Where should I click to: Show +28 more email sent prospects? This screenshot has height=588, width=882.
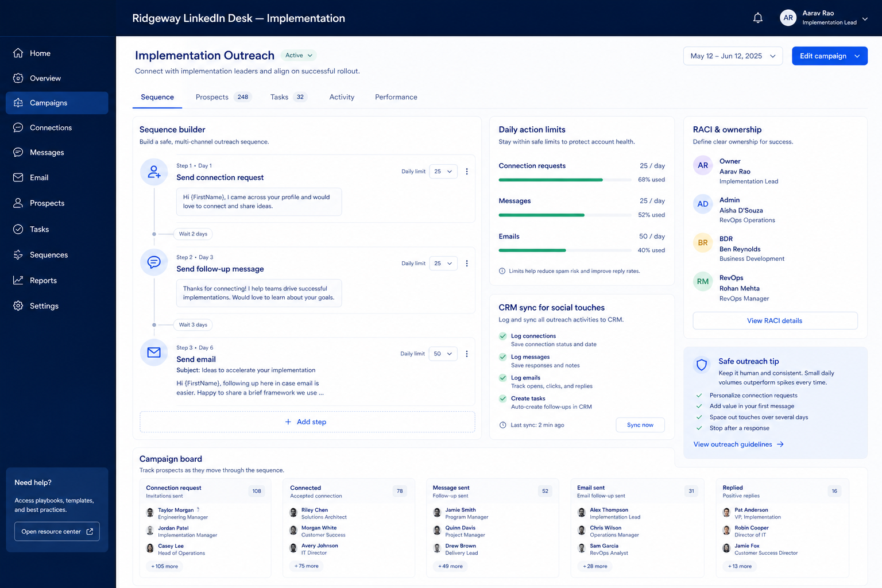pyautogui.click(x=595, y=566)
